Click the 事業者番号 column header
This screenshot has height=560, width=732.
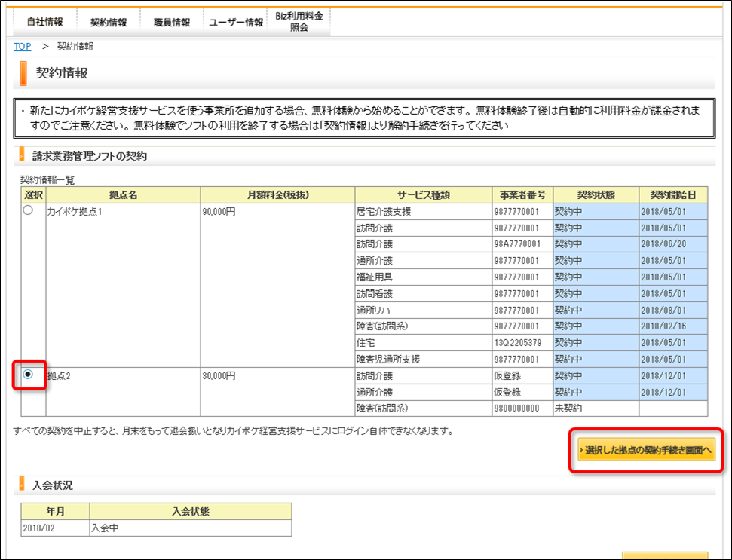click(x=522, y=195)
